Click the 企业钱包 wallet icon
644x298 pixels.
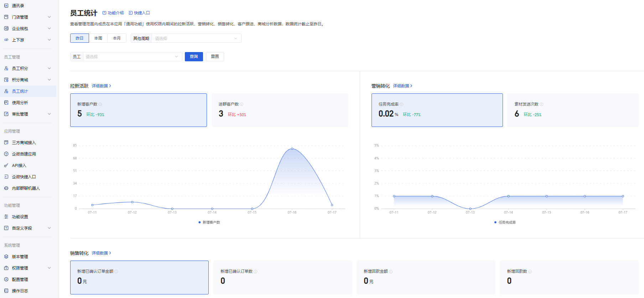tap(6, 29)
